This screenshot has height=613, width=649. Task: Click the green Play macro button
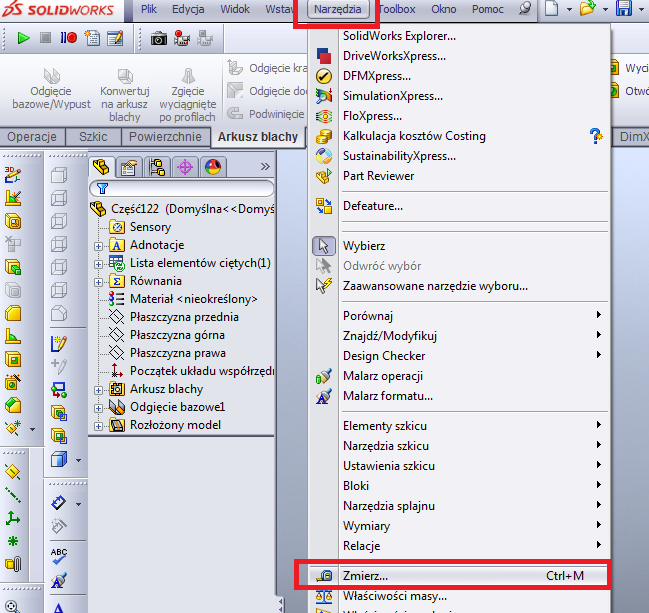23,38
